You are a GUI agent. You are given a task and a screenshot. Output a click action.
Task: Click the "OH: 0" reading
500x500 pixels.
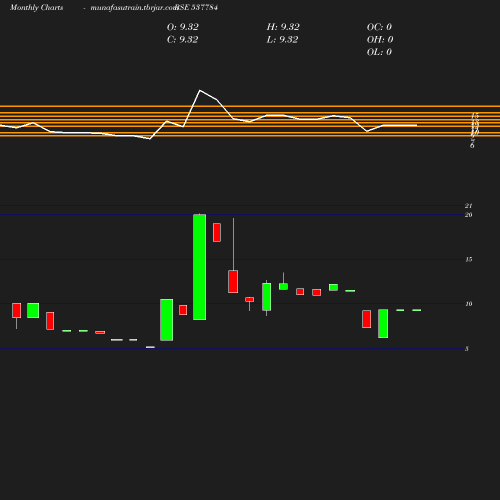380,40
